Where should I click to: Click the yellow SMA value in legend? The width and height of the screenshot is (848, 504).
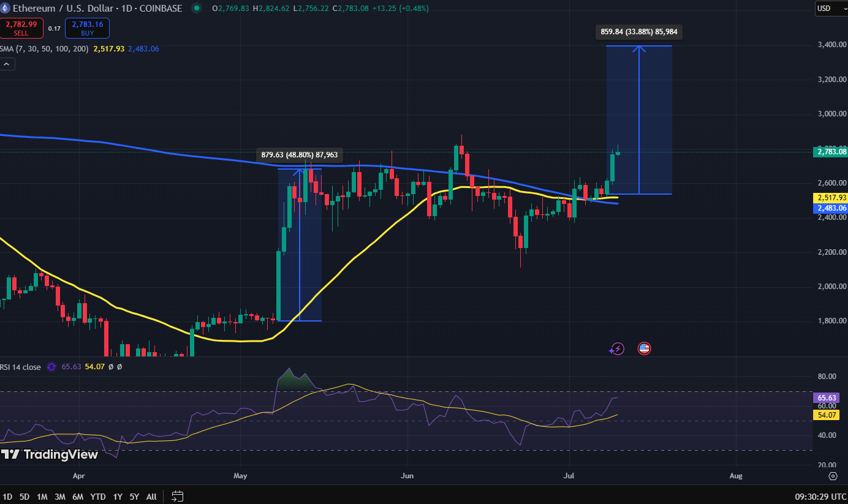pos(109,48)
